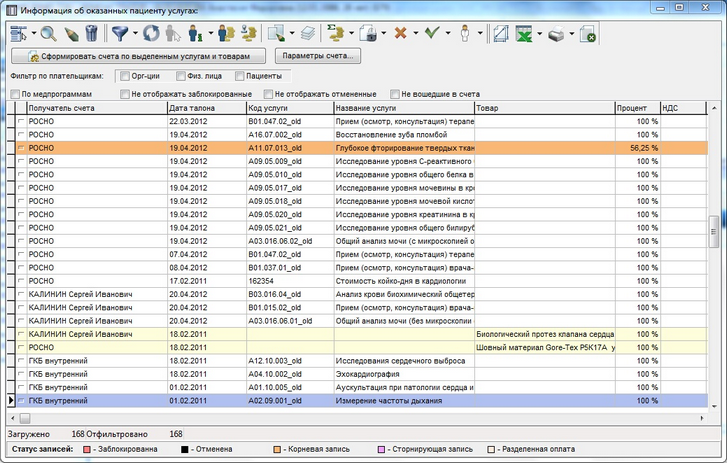
Task: Enable the Пациенты payer filter checkbox
Action: (239, 76)
